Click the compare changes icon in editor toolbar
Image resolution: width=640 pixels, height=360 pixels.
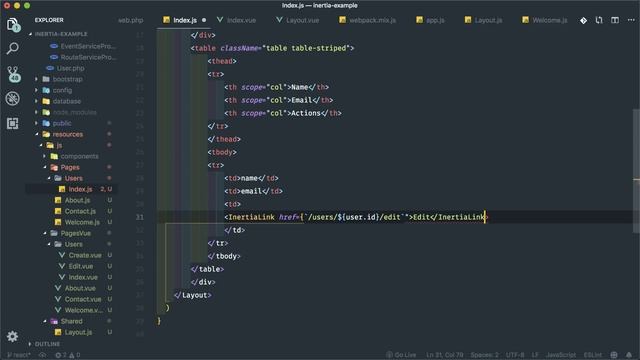click(x=599, y=20)
